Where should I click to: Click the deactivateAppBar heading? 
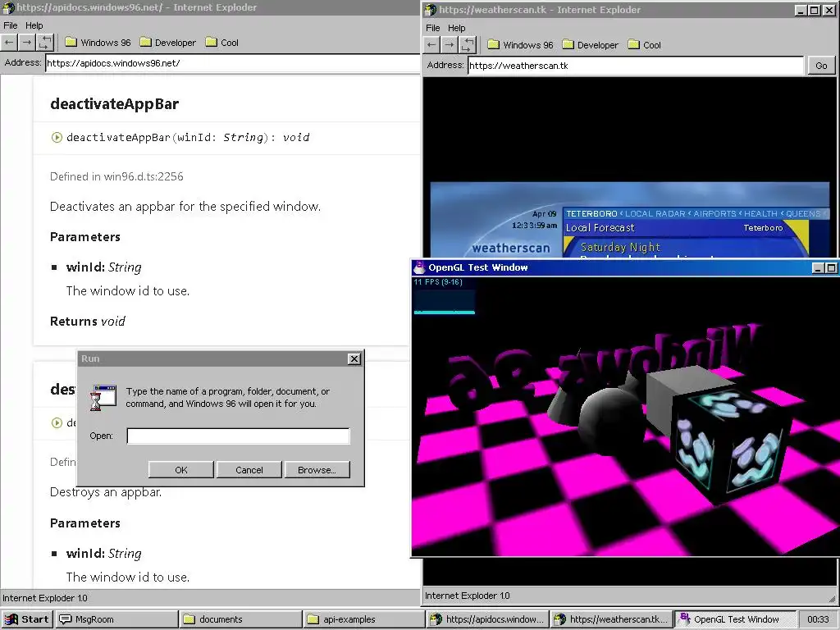[114, 104]
